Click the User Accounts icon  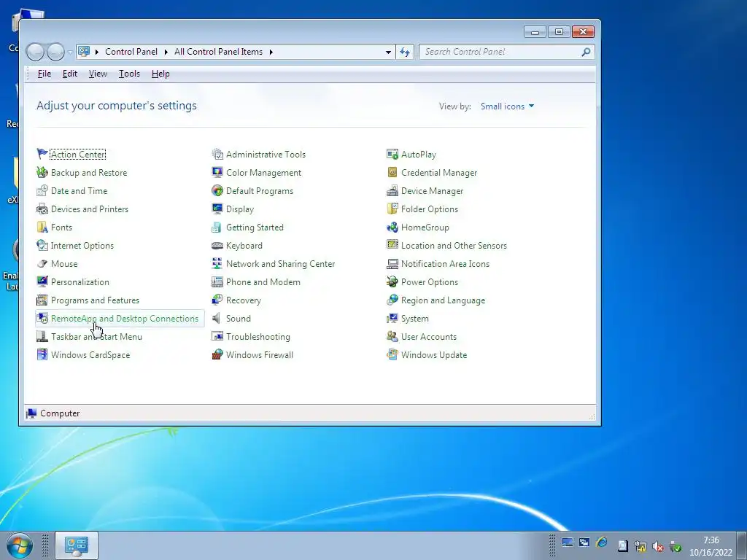392,336
